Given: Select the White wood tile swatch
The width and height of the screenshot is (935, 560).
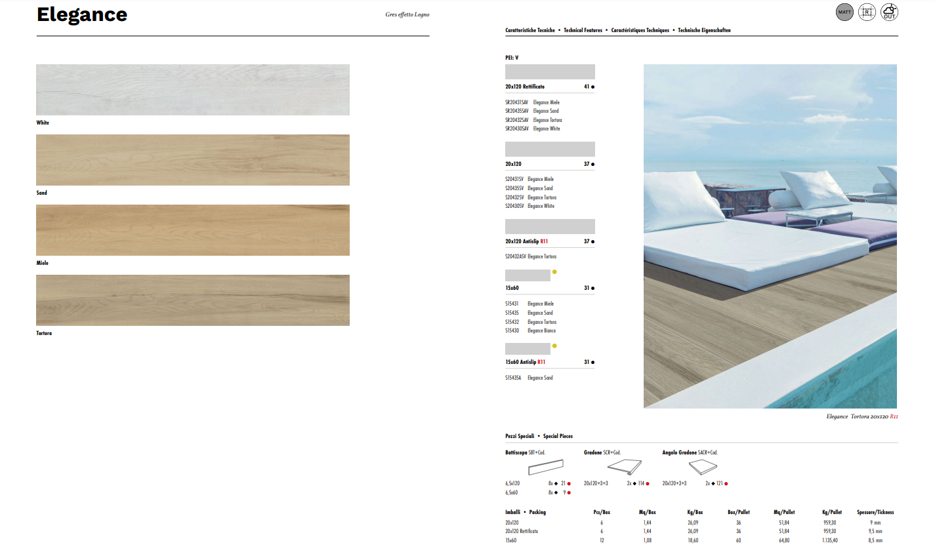Looking at the screenshot, I should (192, 90).
